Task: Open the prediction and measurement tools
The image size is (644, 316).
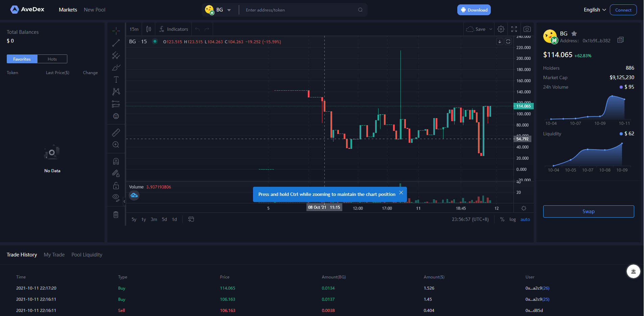Action: (x=116, y=104)
